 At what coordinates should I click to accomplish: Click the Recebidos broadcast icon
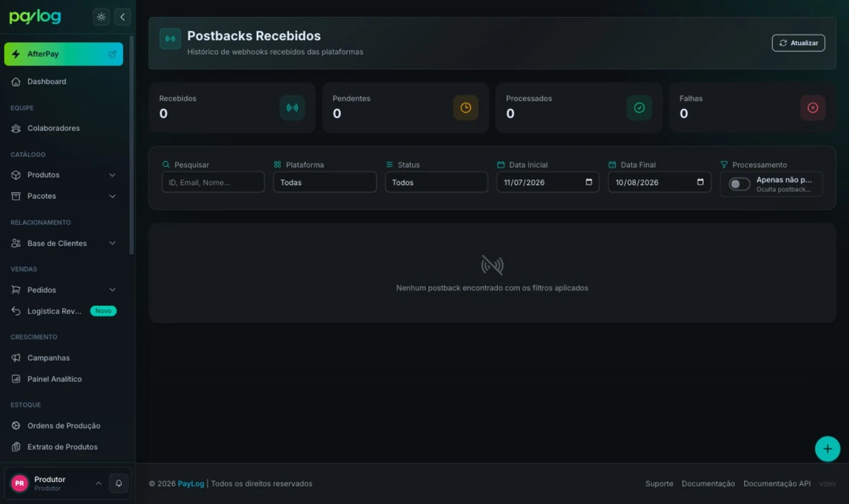tap(292, 108)
